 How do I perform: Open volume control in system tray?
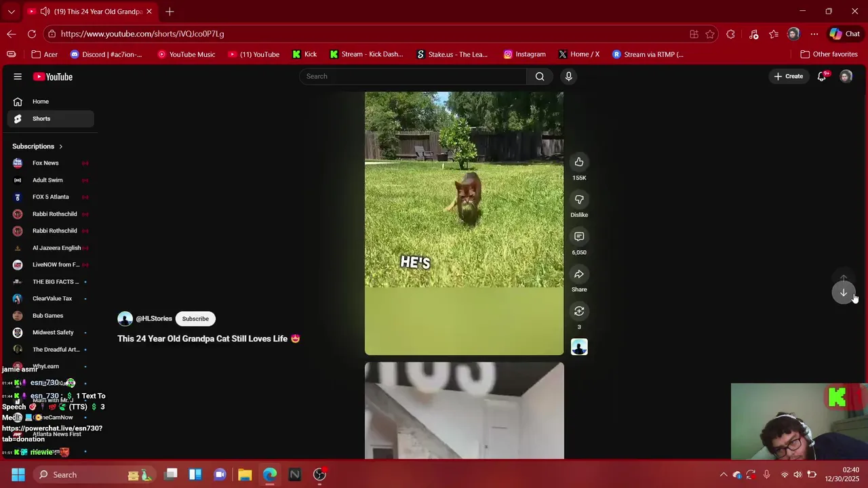tap(797, 474)
